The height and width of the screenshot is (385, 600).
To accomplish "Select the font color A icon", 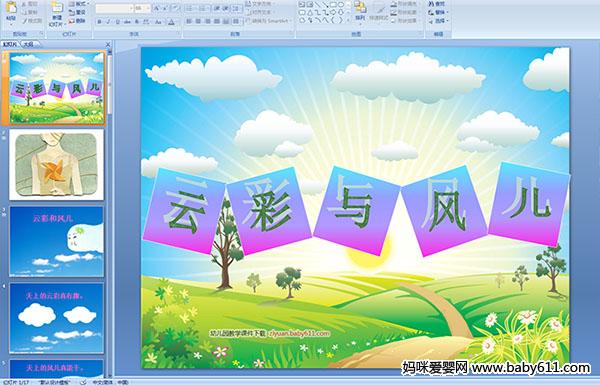I will coord(171,22).
